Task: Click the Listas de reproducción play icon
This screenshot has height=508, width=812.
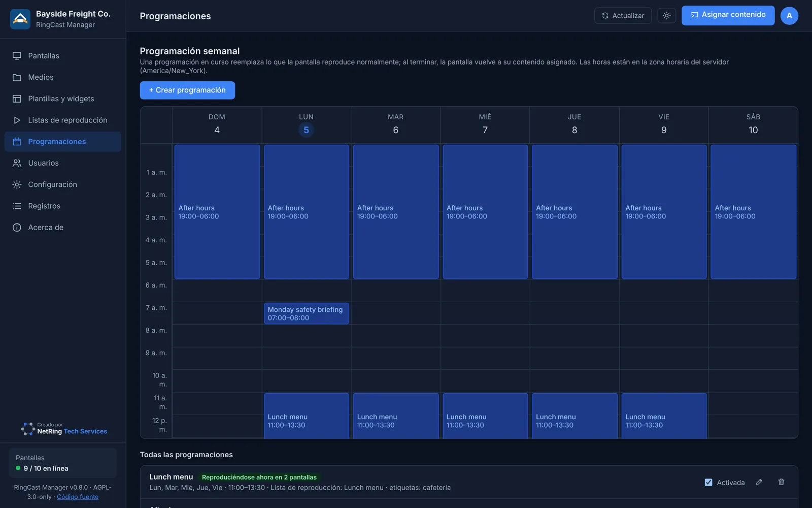Action: point(17,120)
